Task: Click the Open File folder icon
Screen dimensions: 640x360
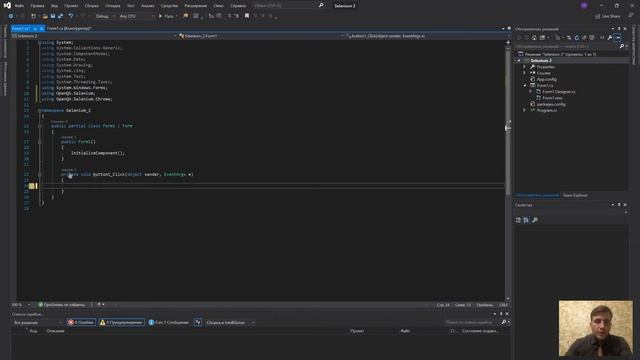Action: point(45,16)
